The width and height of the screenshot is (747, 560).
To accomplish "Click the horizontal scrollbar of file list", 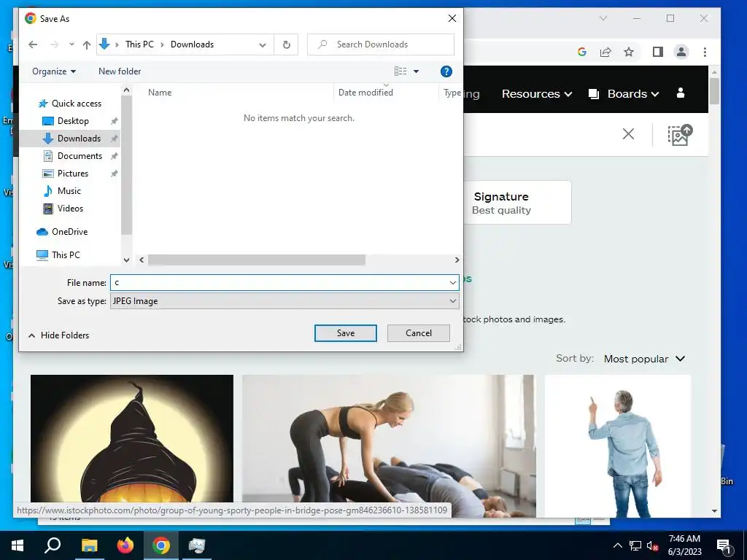I will pyautogui.click(x=256, y=260).
